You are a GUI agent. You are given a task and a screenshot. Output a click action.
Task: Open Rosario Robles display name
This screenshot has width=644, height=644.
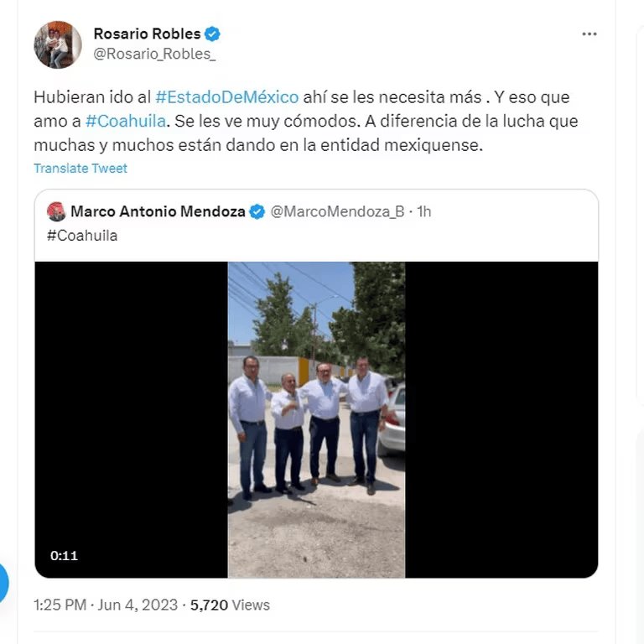tap(147, 34)
